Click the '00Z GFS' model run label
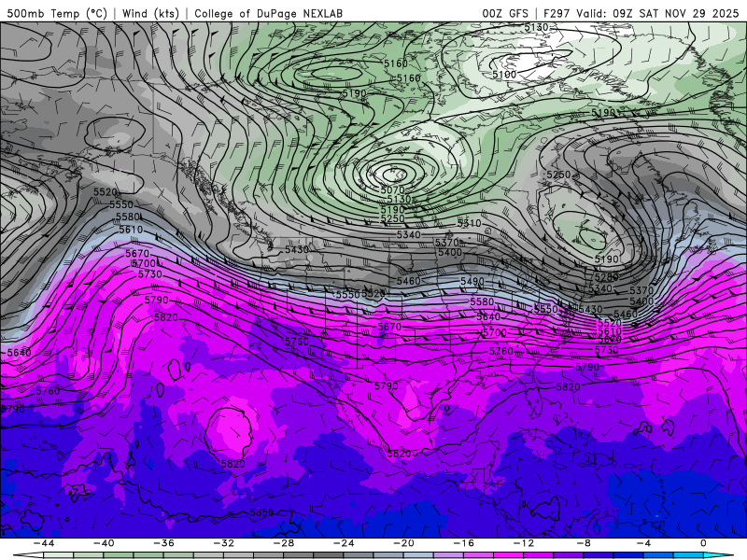This screenshot has height=560, width=747. coord(505,13)
